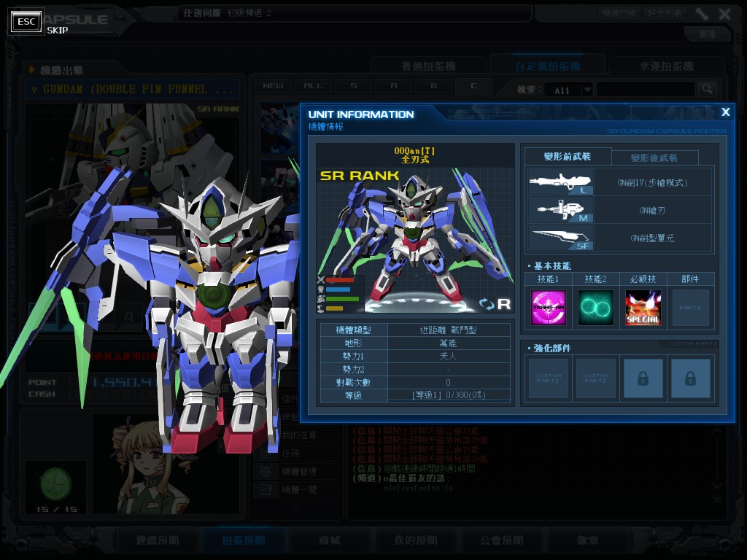747x560 pixels.
Task: Click the magnifier search icon
Action: 707,89
